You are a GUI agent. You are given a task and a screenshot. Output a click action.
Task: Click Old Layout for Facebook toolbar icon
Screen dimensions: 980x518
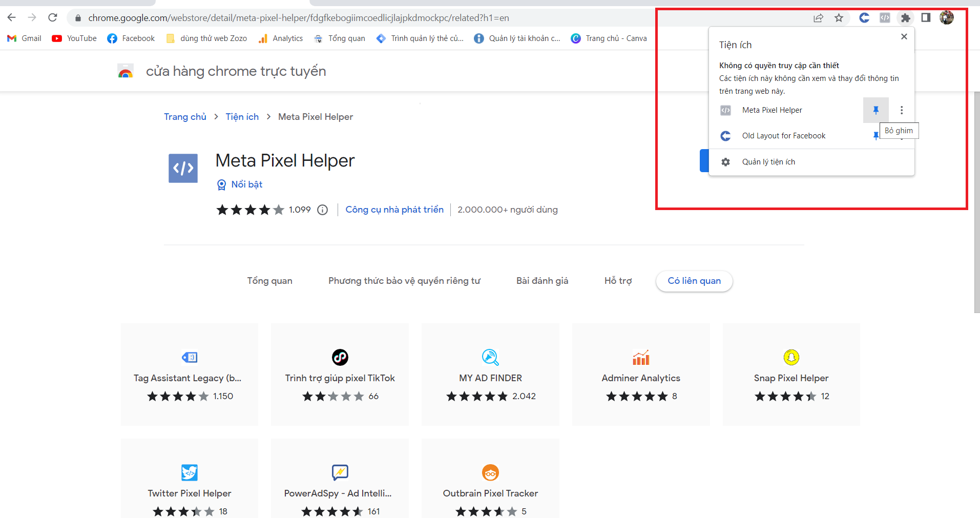pos(864,18)
